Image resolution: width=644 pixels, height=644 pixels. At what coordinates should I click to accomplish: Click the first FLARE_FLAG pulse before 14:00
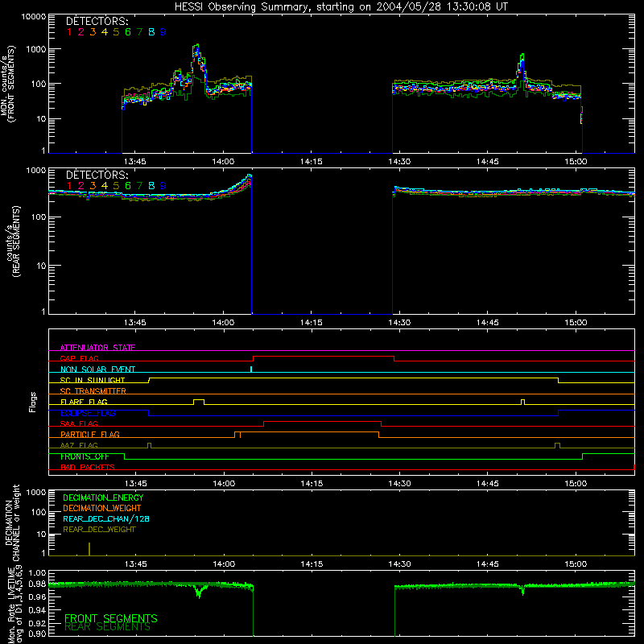[x=199, y=402]
